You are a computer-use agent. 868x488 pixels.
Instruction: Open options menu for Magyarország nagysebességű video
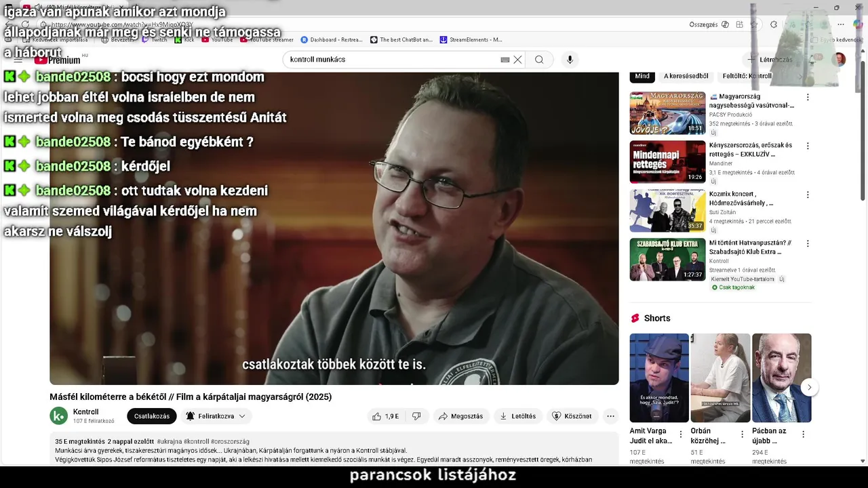[807, 97]
